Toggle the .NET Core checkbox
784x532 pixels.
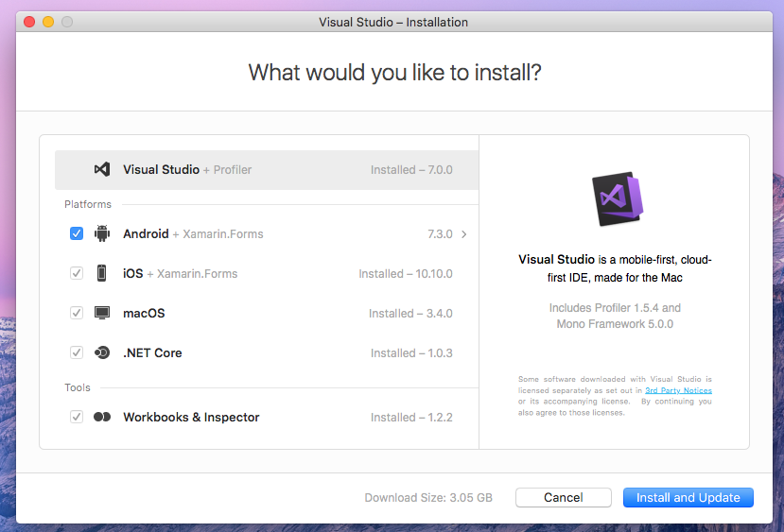(x=77, y=353)
